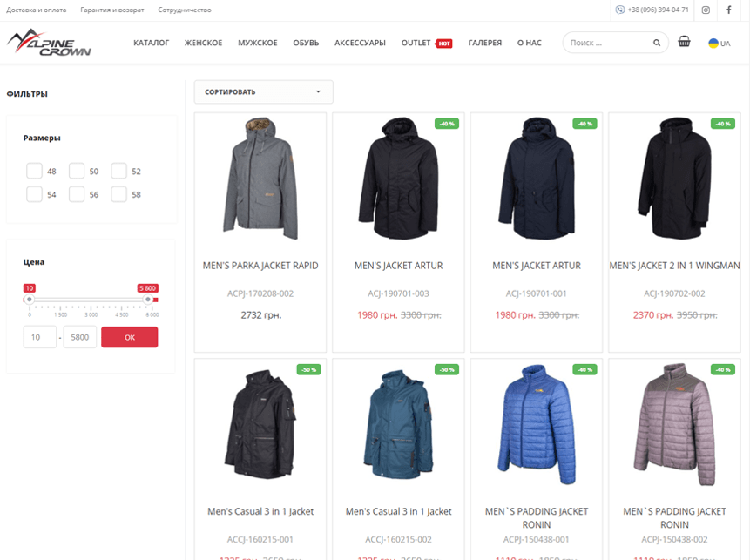This screenshot has height=560, width=750.
Task: Open the Доставка и оплата link
Action: point(36,10)
